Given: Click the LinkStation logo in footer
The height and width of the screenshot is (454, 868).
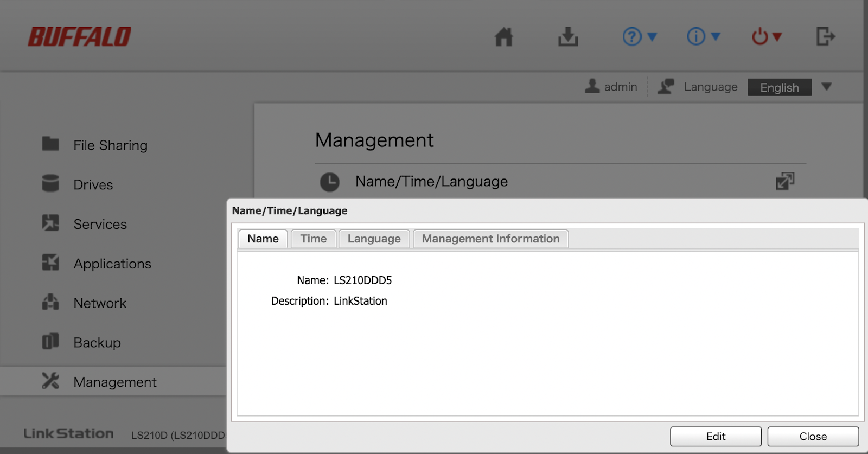Looking at the screenshot, I should click(x=68, y=434).
